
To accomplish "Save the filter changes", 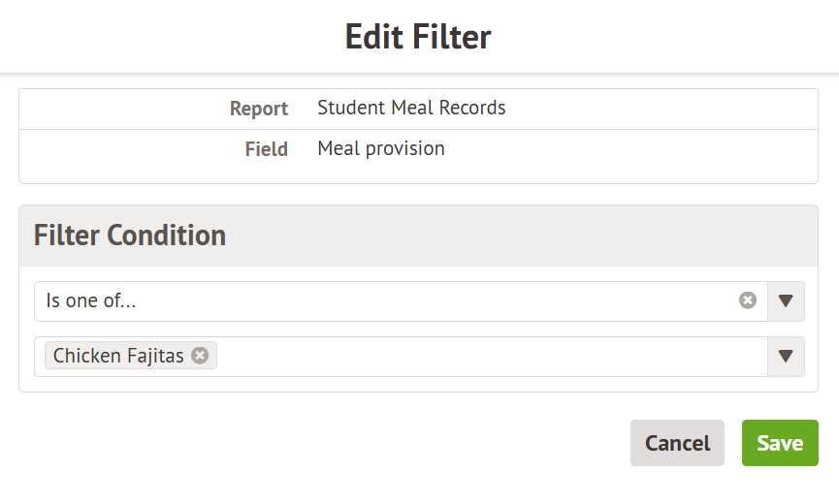I will click(780, 443).
